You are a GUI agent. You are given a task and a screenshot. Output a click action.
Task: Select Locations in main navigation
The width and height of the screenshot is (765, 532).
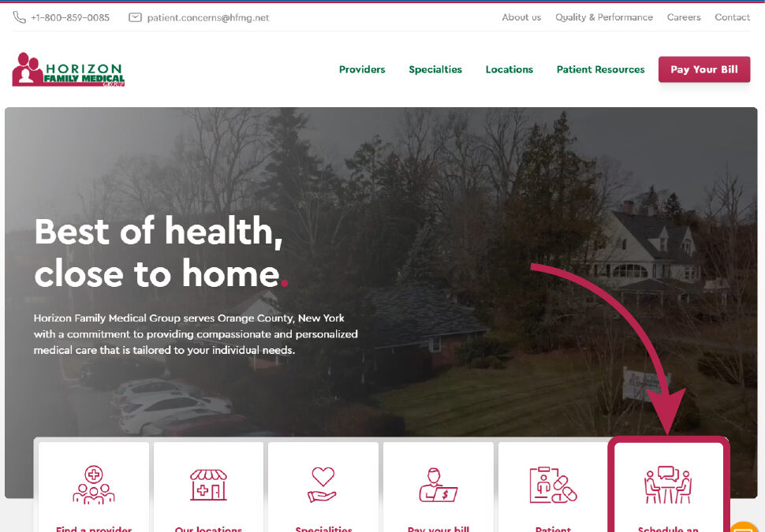click(x=509, y=69)
